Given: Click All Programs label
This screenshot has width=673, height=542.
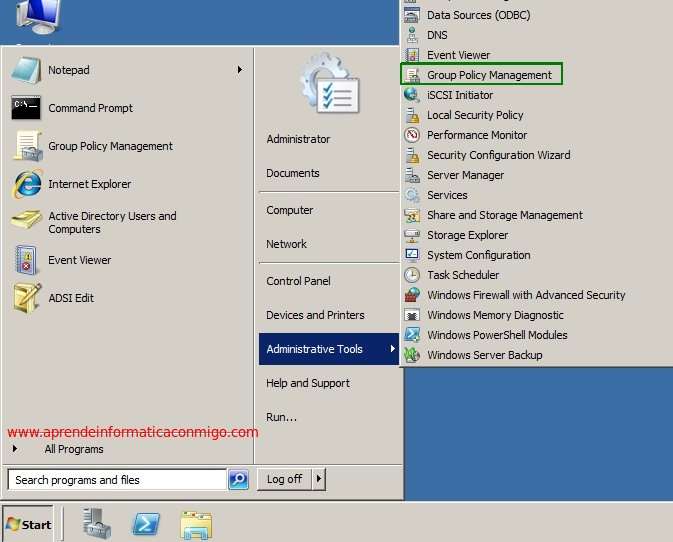Looking at the screenshot, I should [74, 449].
